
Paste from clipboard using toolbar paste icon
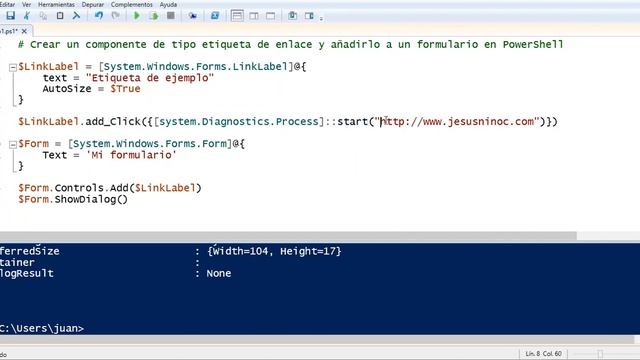pyautogui.click(x=60, y=16)
